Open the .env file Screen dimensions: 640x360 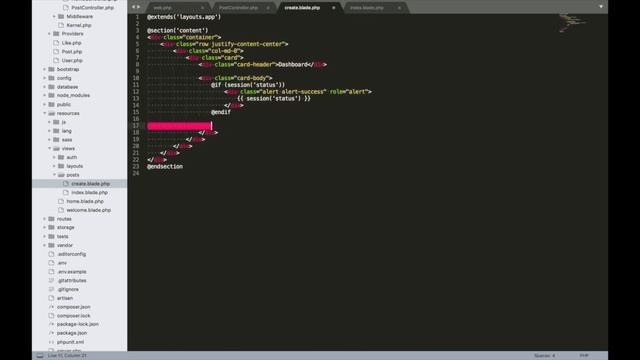coord(62,263)
